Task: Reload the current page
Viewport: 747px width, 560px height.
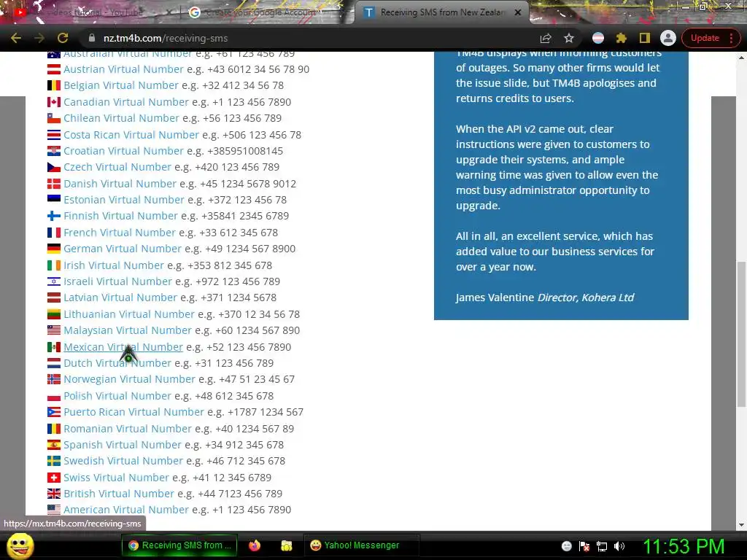Action: [63, 38]
